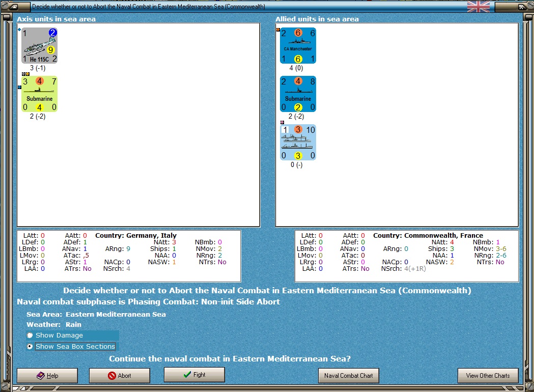Viewport: 534px width, 392px height.
Task: Click the Allied NBmb value 1
Action: 497,242
